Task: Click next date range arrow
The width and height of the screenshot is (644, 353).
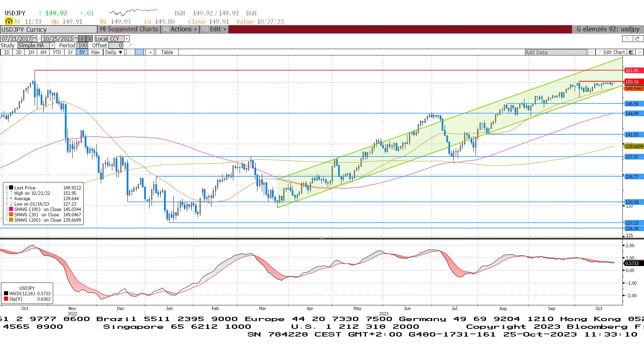Action: [89, 39]
